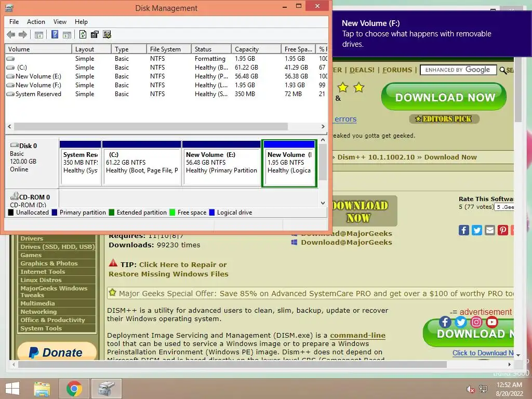Select the New Volume (E:) 56.48 GB partition block
The height and width of the screenshot is (399, 532).
point(221,163)
